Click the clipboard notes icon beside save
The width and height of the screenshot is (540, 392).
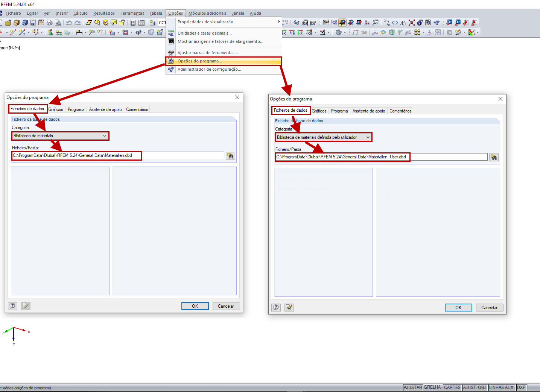coord(41,23)
